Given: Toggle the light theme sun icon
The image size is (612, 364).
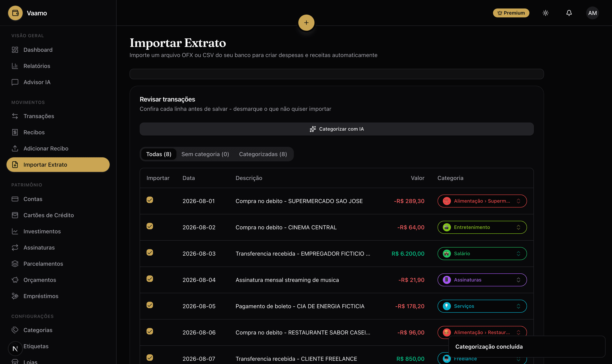Looking at the screenshot, I should 545,13.
